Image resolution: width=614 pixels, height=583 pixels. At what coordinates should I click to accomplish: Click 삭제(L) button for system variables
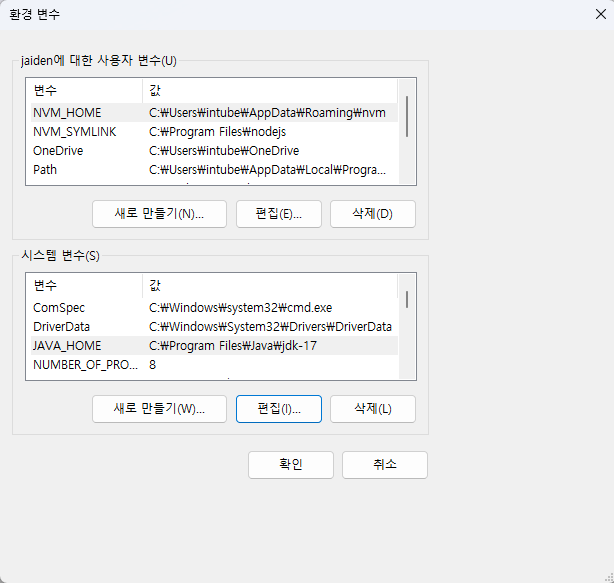pos(373,409)
